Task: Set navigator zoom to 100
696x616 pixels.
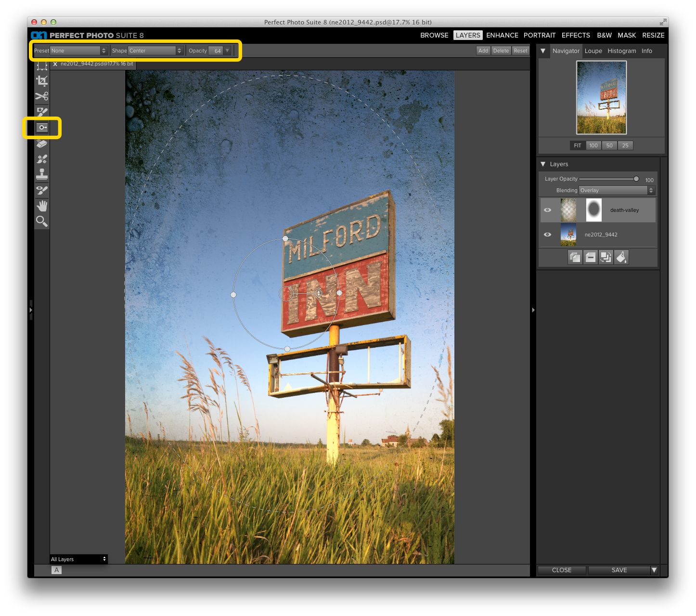Action: (593, 145)
